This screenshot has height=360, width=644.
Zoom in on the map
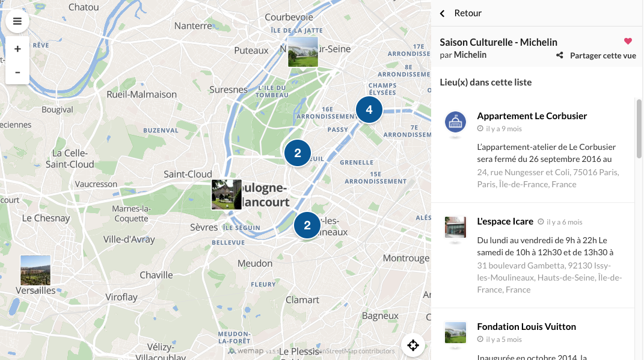click(x=17, y=49)
